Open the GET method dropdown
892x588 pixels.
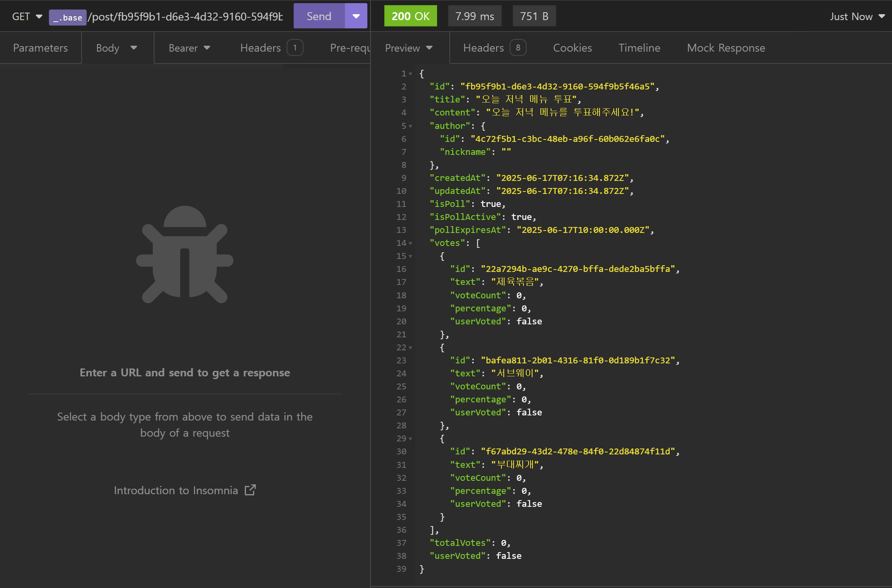pyautogui.click(x=27, y=17)
